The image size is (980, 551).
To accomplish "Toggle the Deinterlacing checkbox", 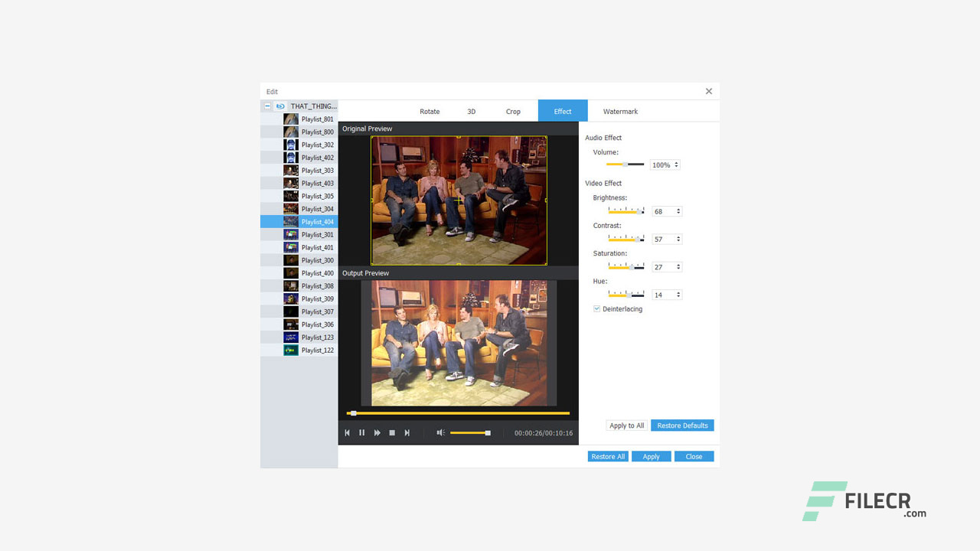I will point(597,309).
